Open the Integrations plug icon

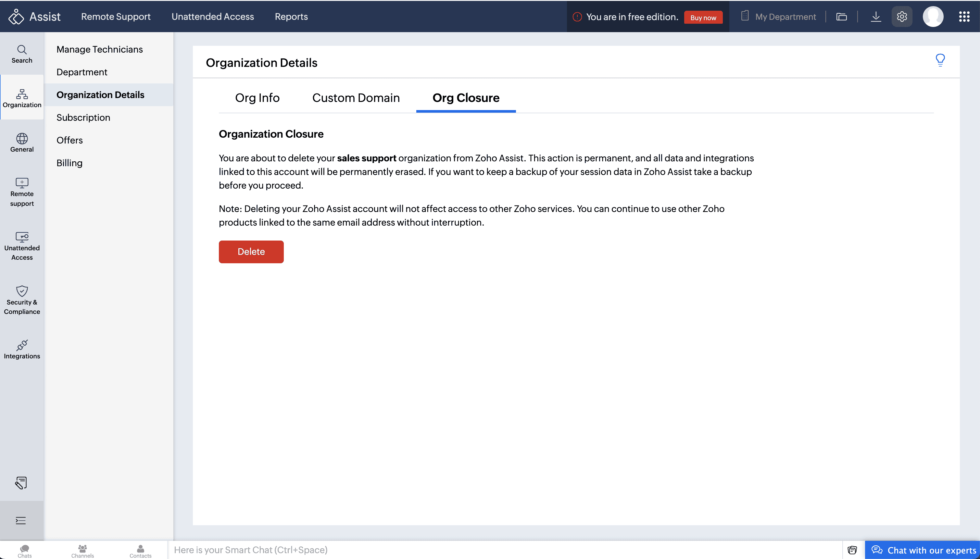pyautogui.click(x=22, y=349)
